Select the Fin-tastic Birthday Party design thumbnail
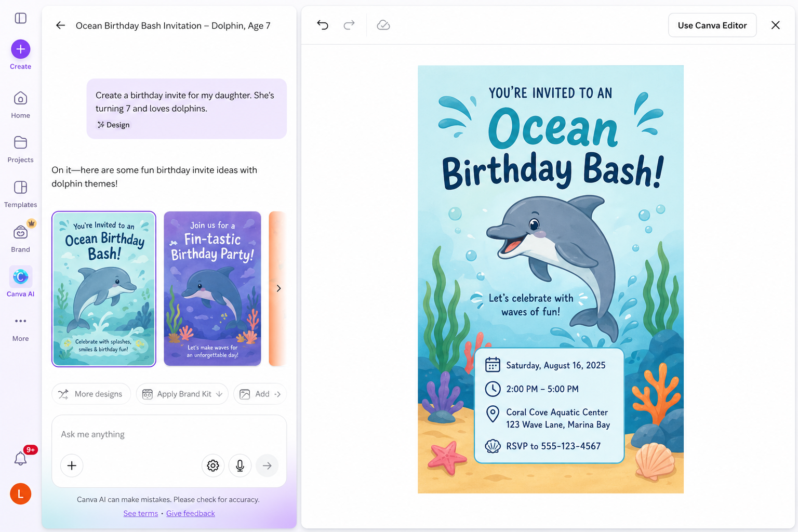The image size is (798, 532). click(212, 288)
